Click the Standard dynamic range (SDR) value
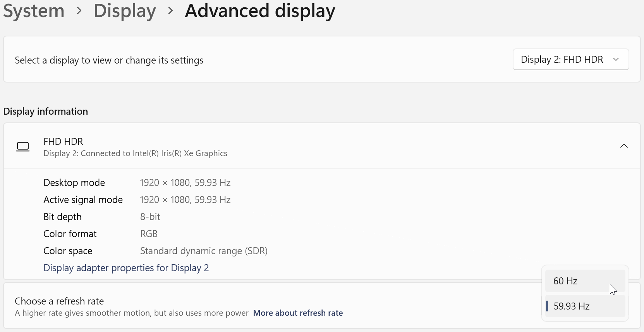The image size is (644, 332). pyautogui.click(x=204, y=251)
